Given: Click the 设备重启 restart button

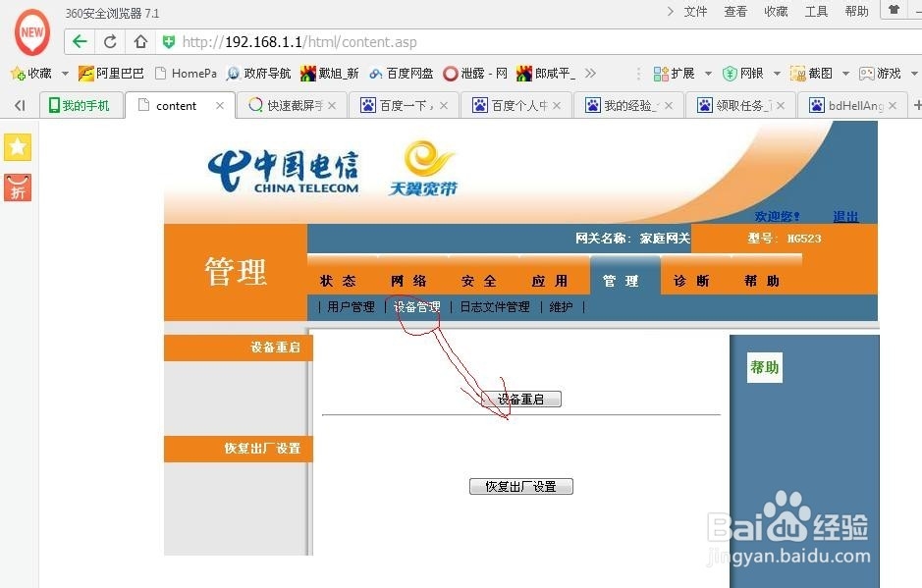Looking at the screenshot, I should tap(520, 398).
